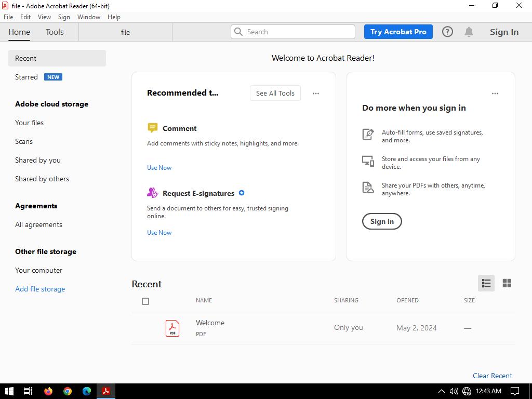The height and width of the screenshot is (399, 532).
Task: Select Starred in the sidebar
Action: point(26,77)
